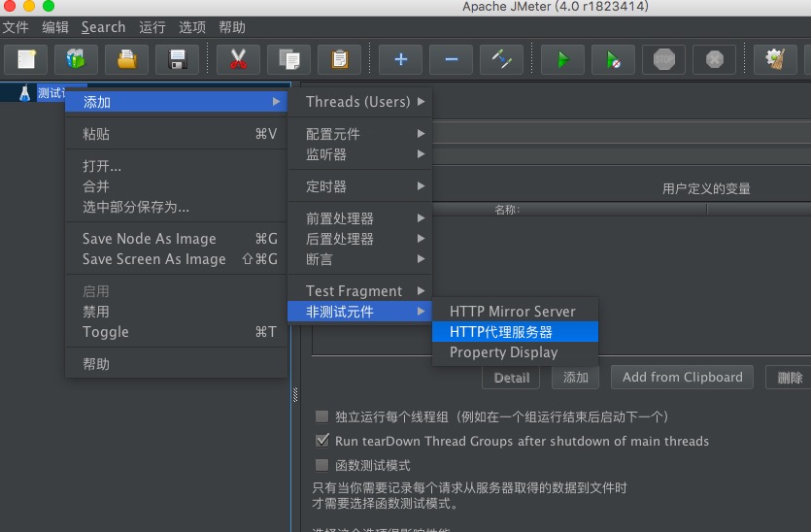This screenshot has height=532, width=811.
Task: Open the 编辑 menu
Action: point(55,27)
